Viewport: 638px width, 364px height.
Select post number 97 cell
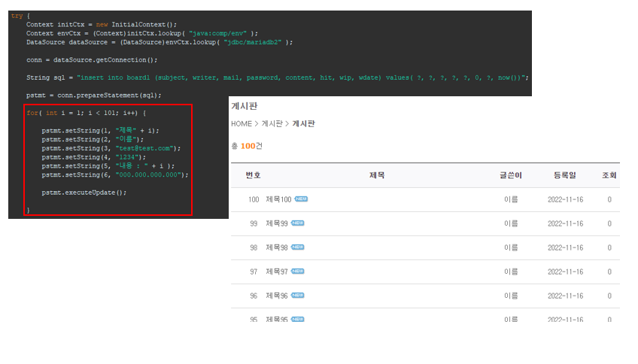coord(254,271)
